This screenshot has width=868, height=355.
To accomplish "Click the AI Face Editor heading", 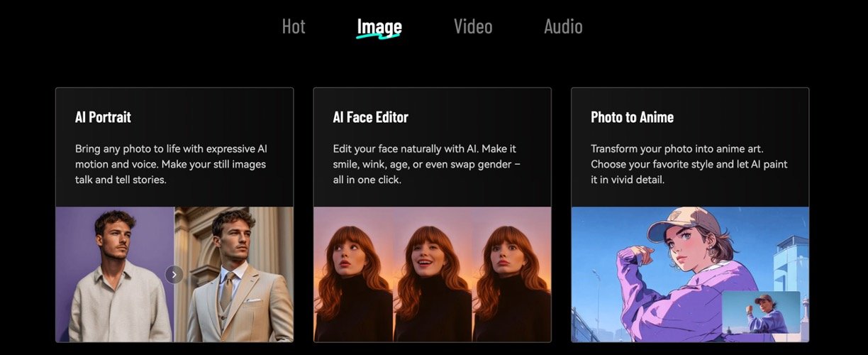I will point(370,117).
